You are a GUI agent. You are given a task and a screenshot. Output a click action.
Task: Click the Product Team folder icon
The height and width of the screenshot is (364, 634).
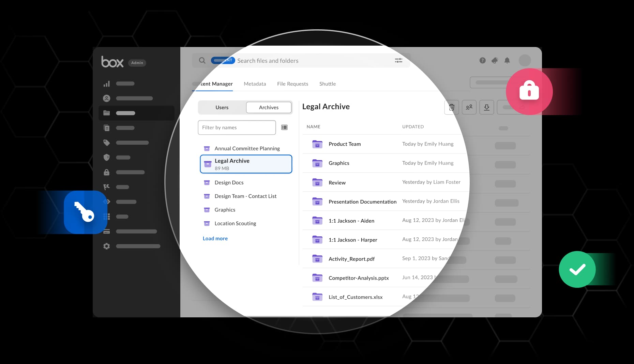point(317,144)
